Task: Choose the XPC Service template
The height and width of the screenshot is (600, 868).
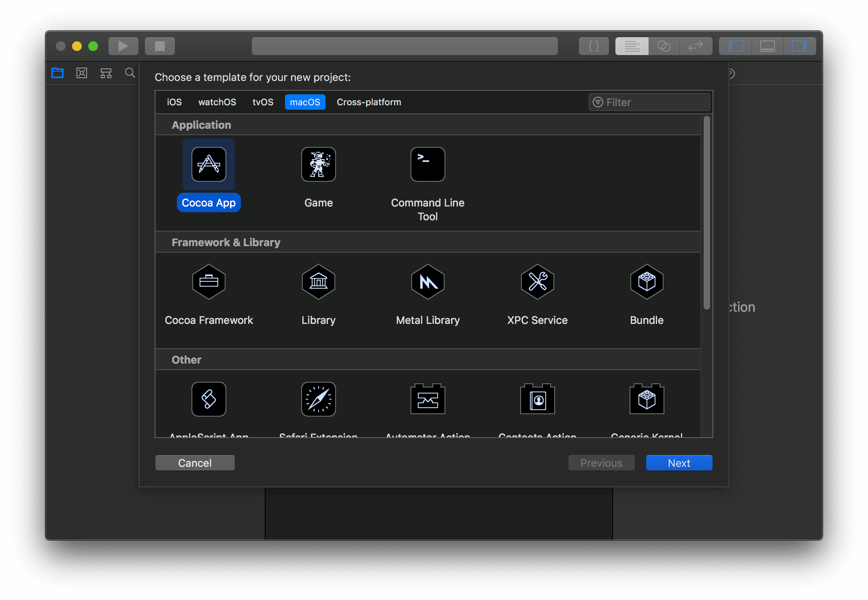Action: pyautogui.click(x=537, y=282)
